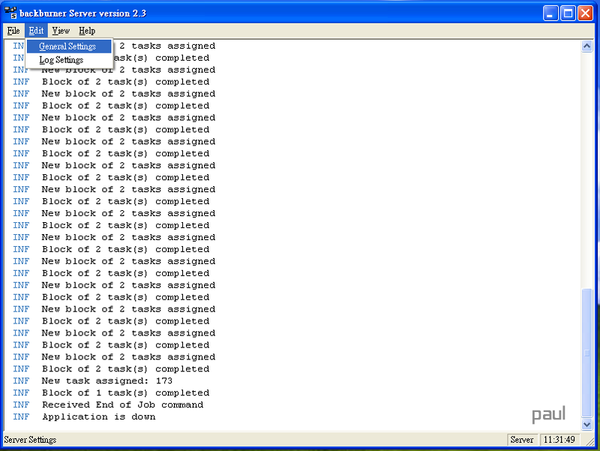Viewport: 600px width, 451px height.
Task: Click the scrollbar down arrow
Action: point(587,424)
